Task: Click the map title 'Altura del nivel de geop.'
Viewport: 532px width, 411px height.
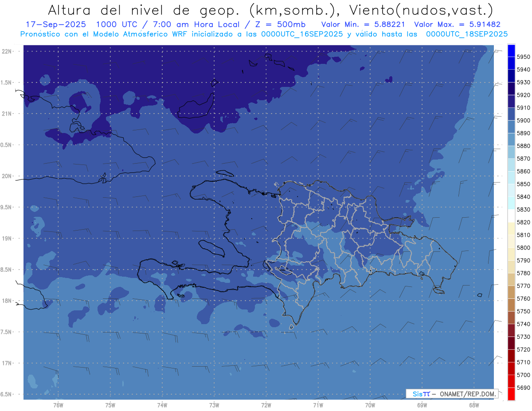Action: point(144,10)
